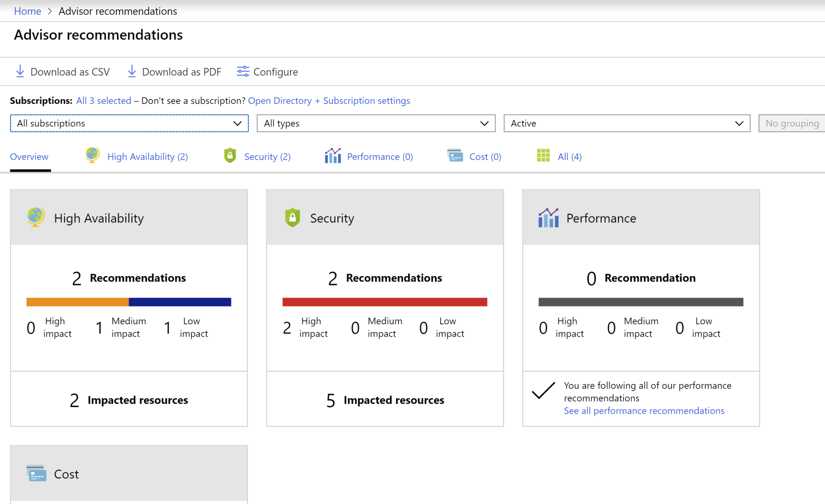
Task: Open the No grouping dropdown
Action: pyautogui.click(x=792, y=123)
